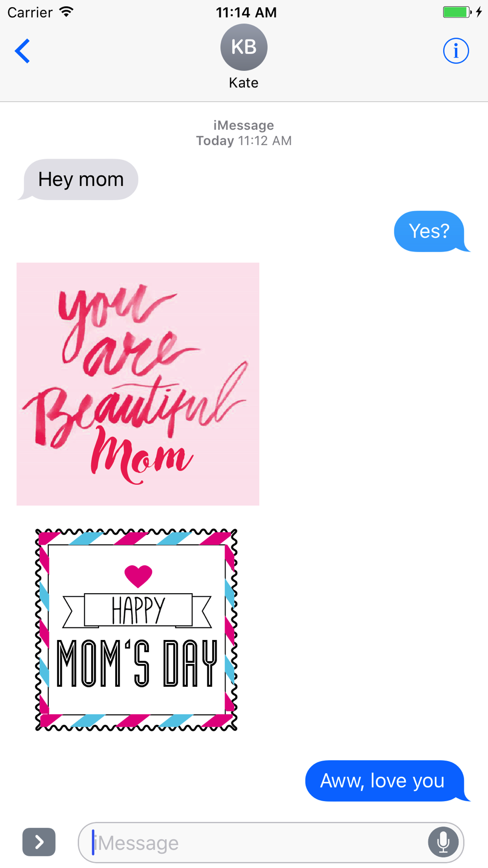Viewport: 488px width, 868px height.
Task: Tap the "Aww, love you" message bubble
Action: (386, 781)
